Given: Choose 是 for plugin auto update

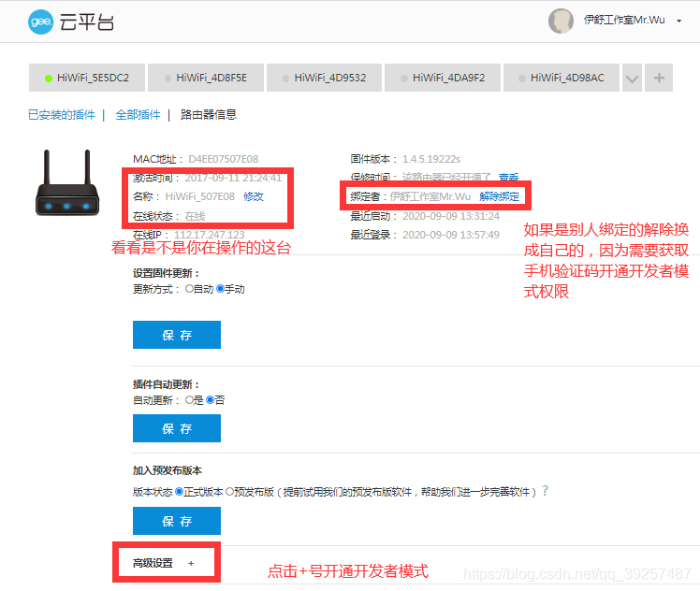Looking at the screenshot, I should point(189,400).
